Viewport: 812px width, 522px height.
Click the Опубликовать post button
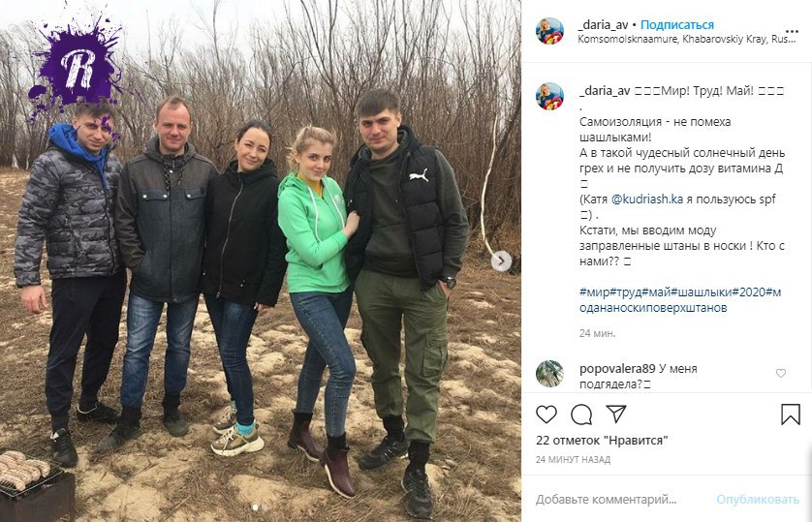[x=757, y=499]
